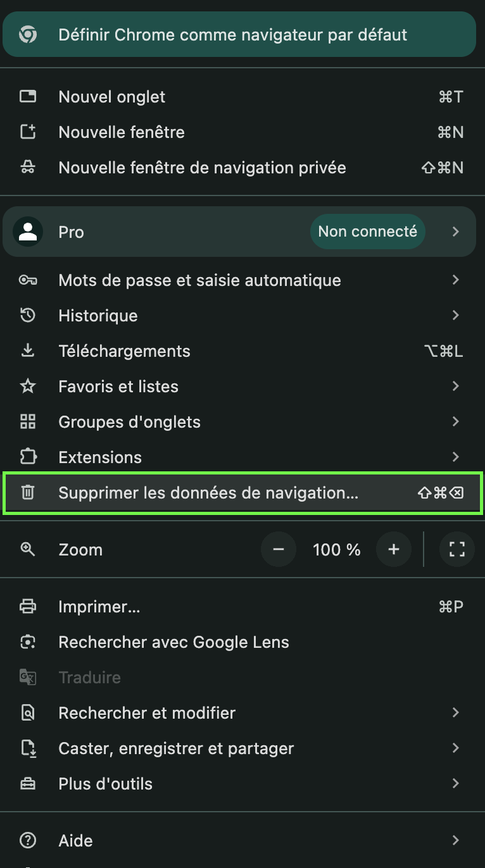Viewport: 485px width, 868px height.
Task: Click the Google Lens search icon
Action: pyautogui.click(x=28, y=642)
